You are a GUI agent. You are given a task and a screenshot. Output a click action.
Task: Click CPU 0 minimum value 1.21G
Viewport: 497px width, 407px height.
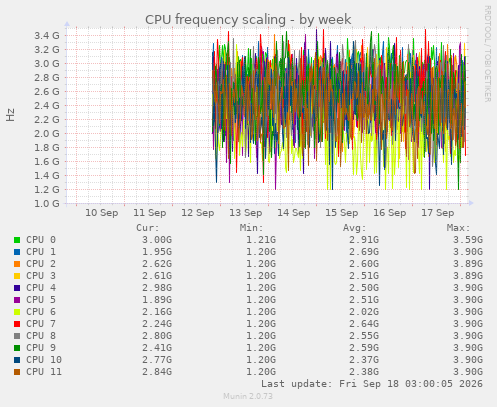coord(261,240)
